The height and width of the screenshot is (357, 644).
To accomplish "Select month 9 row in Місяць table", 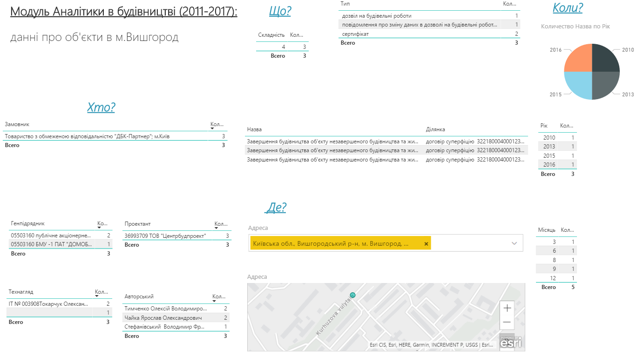I will pos(556,269).
